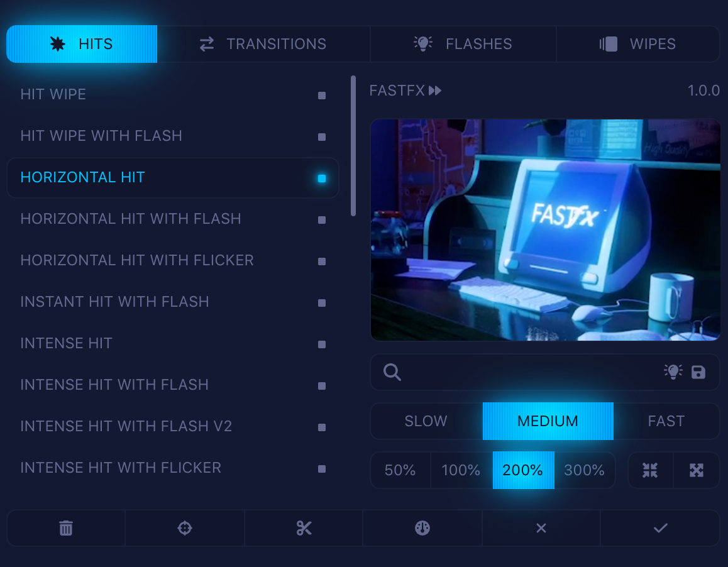Open the HITS tab
Image resolution: width=728 pixels, height=567 pixels.
[82, 44]
